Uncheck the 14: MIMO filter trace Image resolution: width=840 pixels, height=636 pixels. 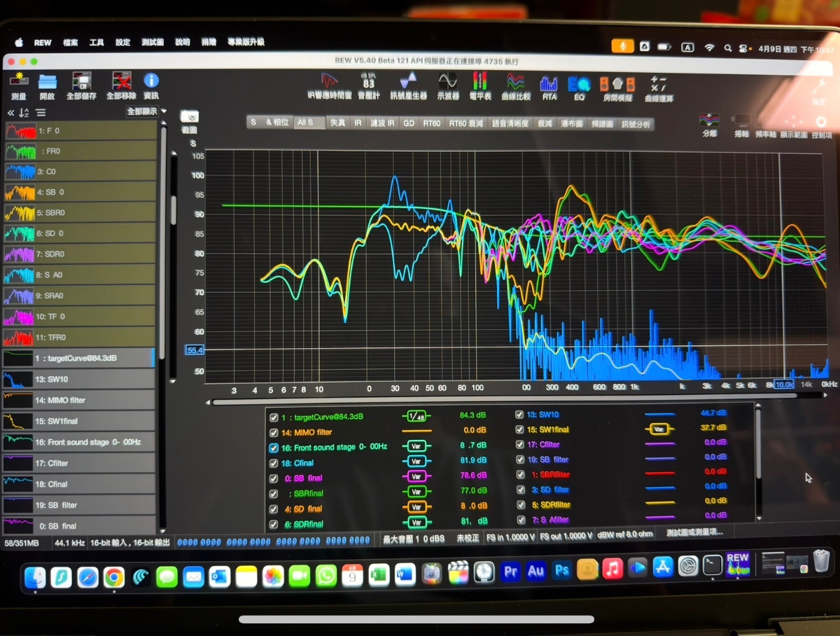pos(274,432)
